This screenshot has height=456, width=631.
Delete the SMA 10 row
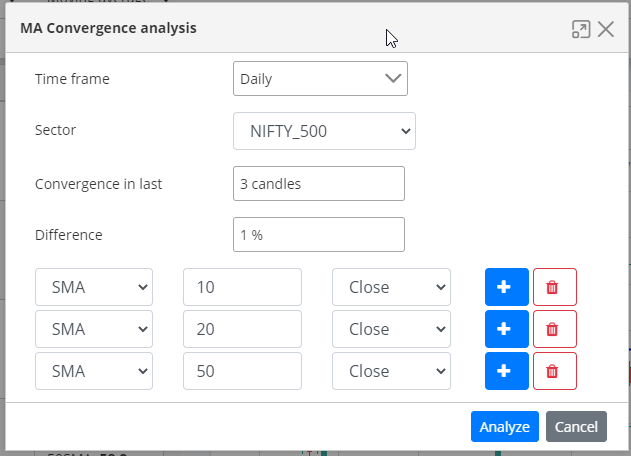[x=555, y=287]
